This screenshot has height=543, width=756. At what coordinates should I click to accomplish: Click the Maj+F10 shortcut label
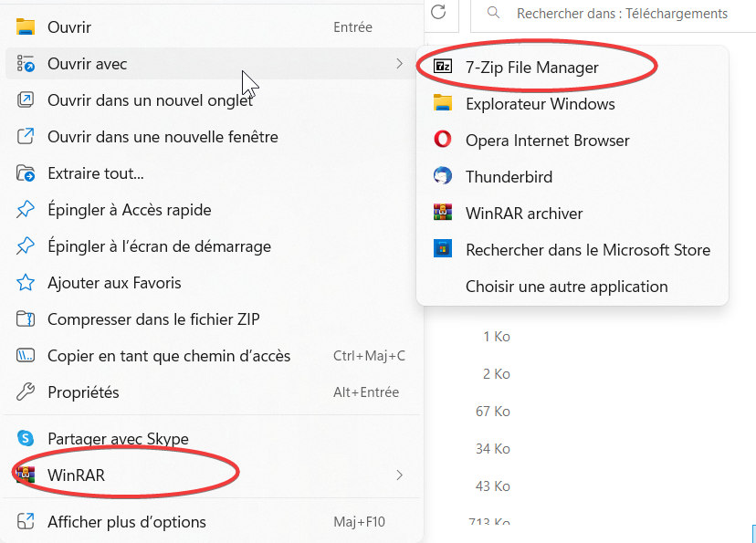tap(359, 522)
